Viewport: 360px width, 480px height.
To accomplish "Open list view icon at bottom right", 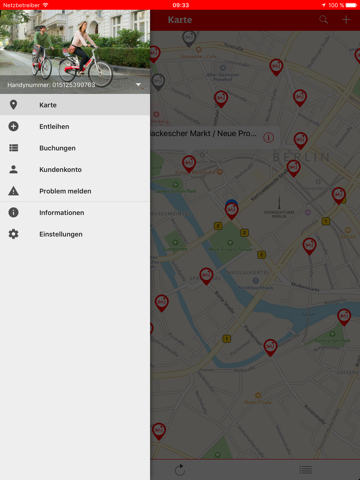I will 306,470.
